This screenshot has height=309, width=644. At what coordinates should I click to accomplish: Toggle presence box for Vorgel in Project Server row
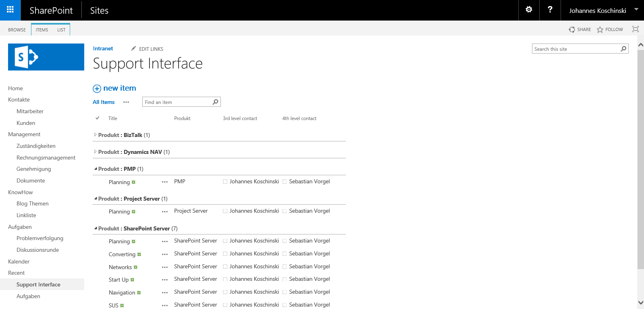[285, 211]
